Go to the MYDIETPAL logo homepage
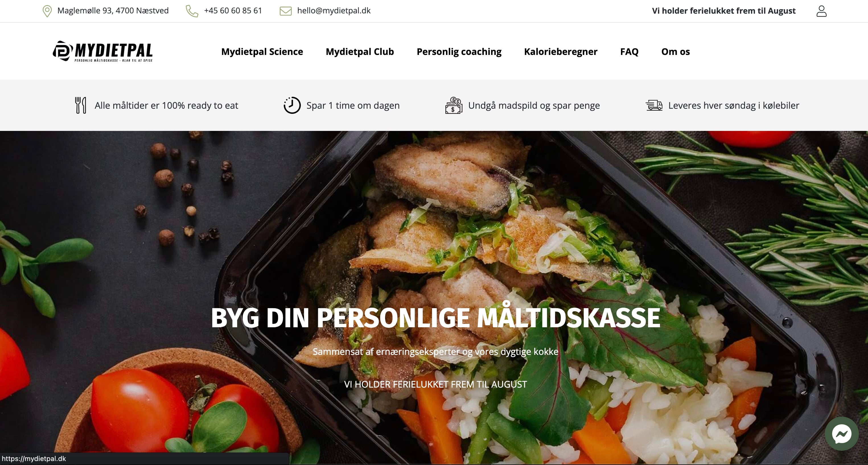This screenshot has width=868, height=465. tap(103, 51)
